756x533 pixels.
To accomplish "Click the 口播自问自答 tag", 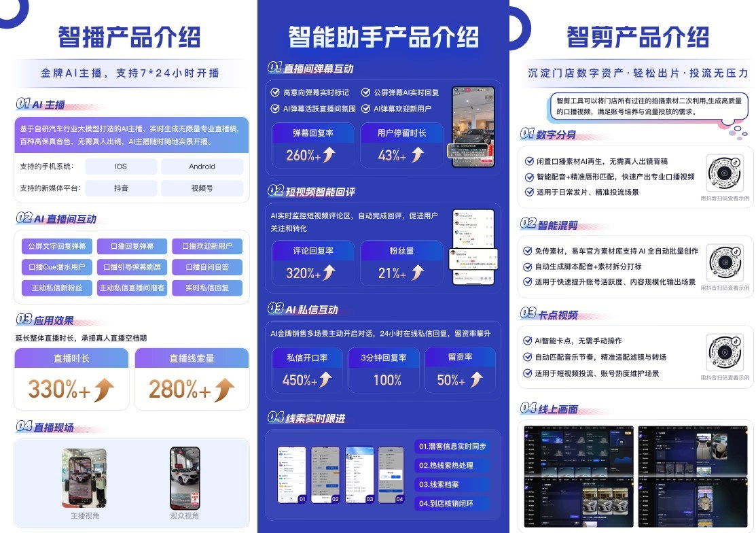I will (207, 266).
